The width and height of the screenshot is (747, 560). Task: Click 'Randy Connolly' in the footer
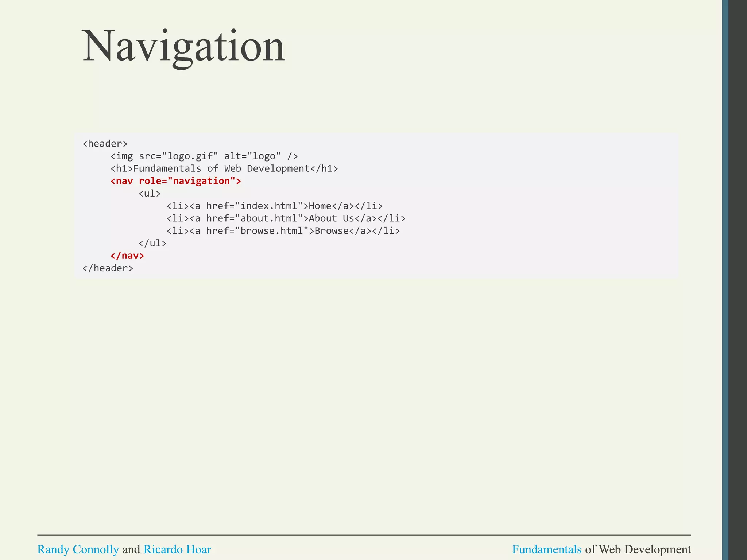point(78,549)
